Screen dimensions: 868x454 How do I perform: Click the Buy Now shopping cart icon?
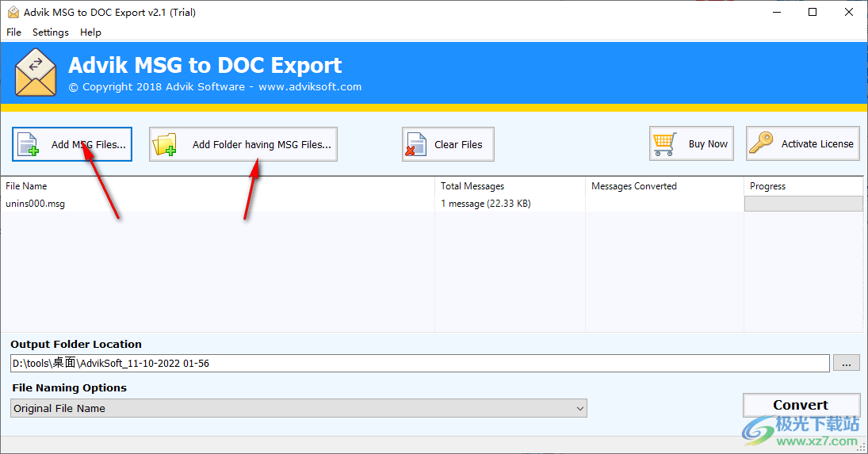click(665, 143)
